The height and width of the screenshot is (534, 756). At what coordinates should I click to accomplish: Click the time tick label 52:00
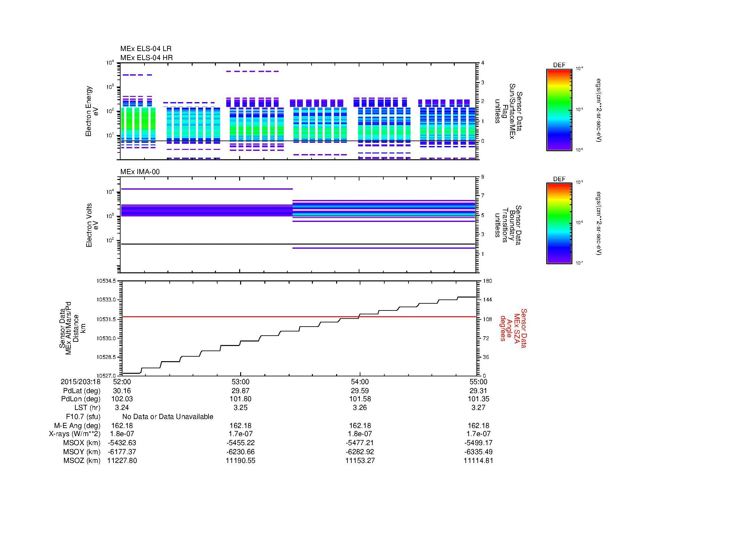(122, 382)
